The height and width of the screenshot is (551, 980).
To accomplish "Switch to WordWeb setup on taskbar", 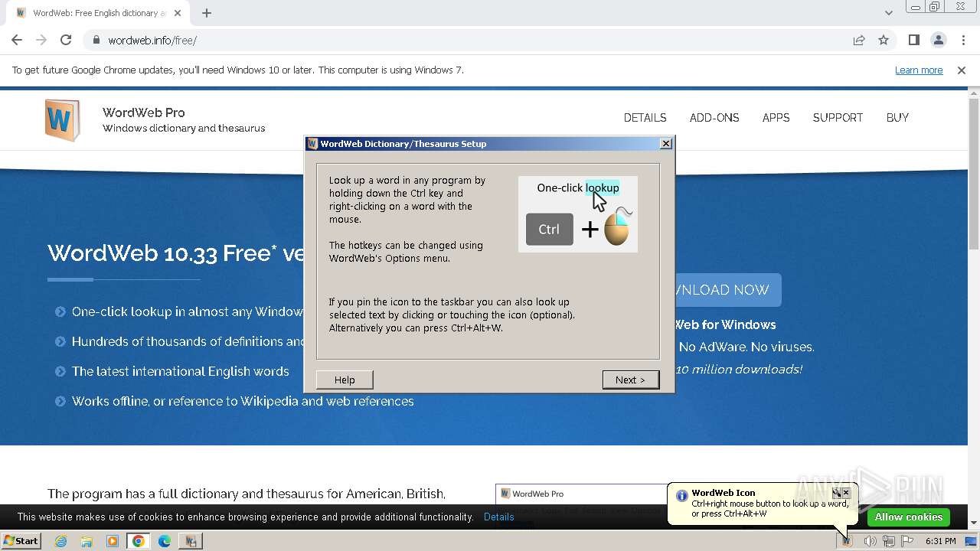I will point(191,541).
